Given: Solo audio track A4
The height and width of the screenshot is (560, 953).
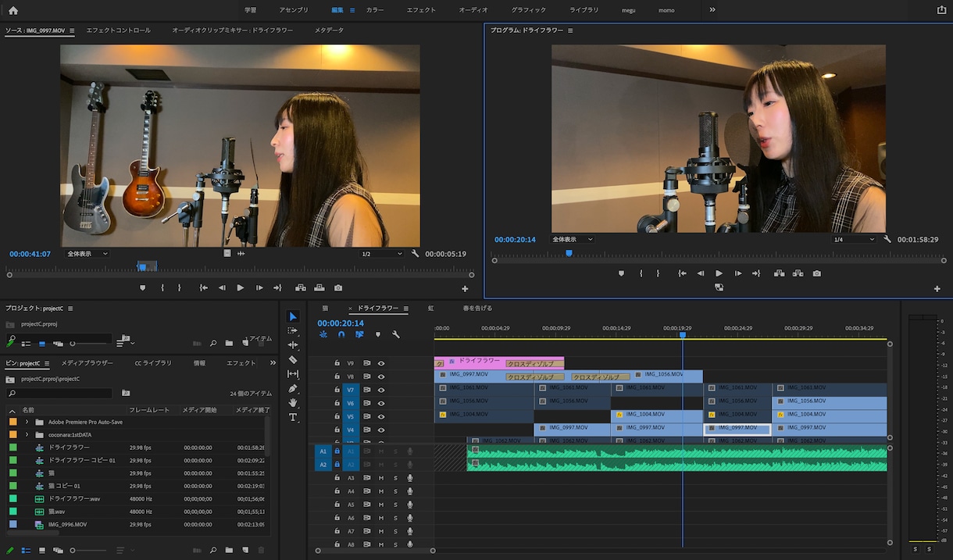Looking at the screenshot, I should coord(395,491).
